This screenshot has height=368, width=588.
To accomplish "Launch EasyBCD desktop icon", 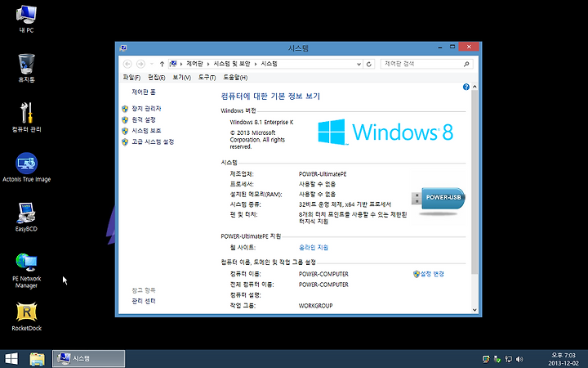I will 26,217.
